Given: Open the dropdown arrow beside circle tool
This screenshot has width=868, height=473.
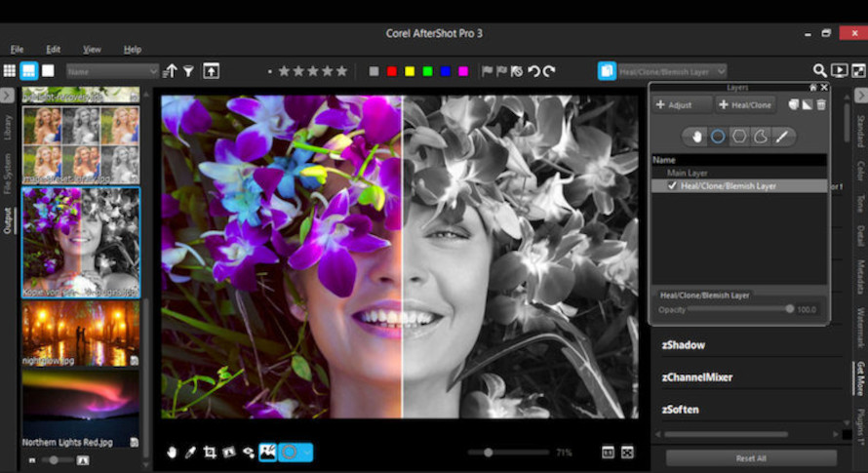Looking at the screenshot, I should [306, 453].
